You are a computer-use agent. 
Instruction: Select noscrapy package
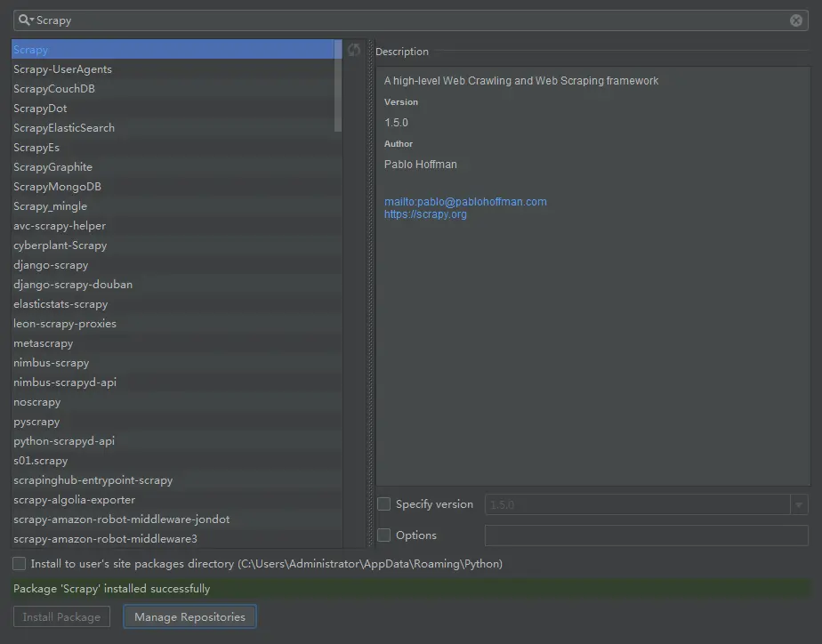[177, 402]
